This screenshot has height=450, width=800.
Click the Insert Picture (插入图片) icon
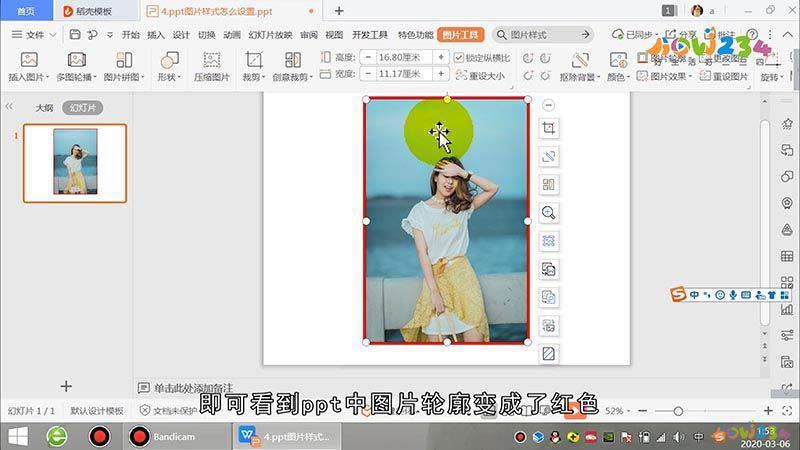(29, 60)
